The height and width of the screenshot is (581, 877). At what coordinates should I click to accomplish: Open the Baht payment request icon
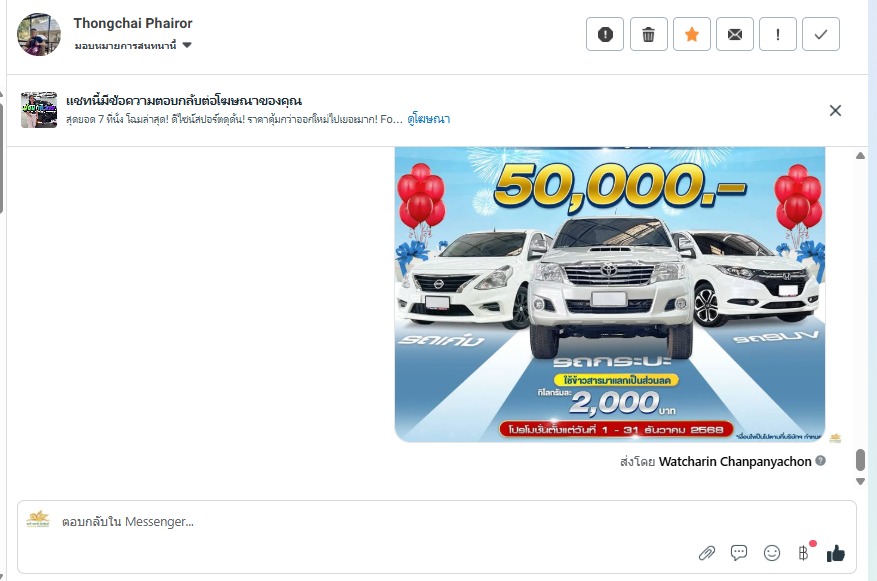click(x=804, y=553)
